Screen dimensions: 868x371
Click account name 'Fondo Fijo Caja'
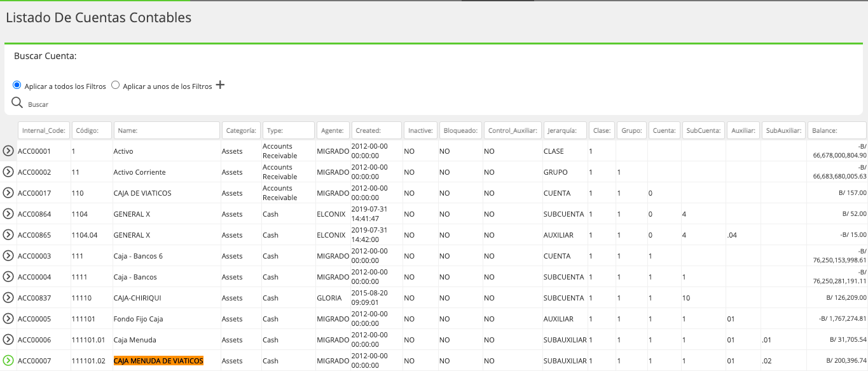(x=139, y=319)
